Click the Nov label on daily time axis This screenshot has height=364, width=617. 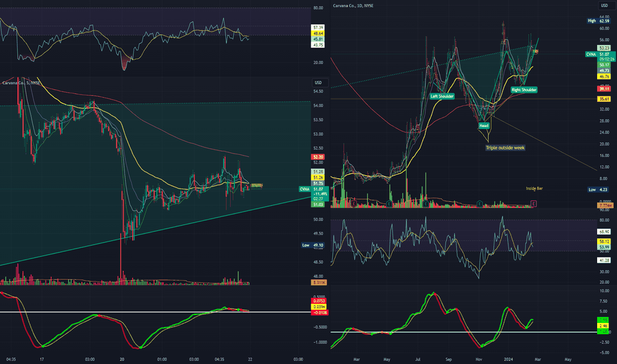click(x=479, y=359)
